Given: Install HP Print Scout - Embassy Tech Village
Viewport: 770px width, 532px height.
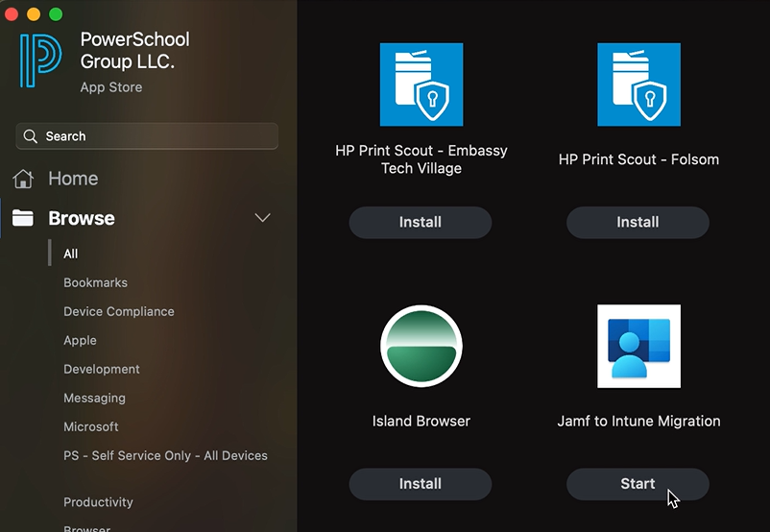Looking at the screenshot, I should [421, 222].
